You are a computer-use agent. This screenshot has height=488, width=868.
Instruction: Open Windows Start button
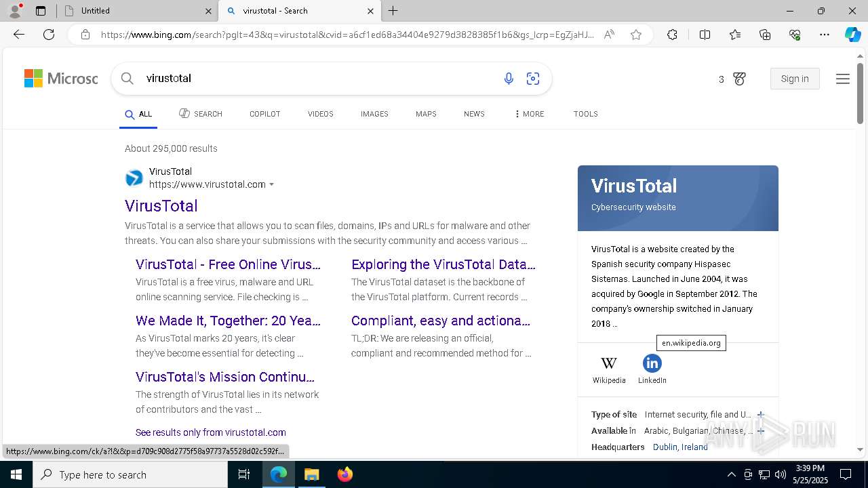(16, 474)
